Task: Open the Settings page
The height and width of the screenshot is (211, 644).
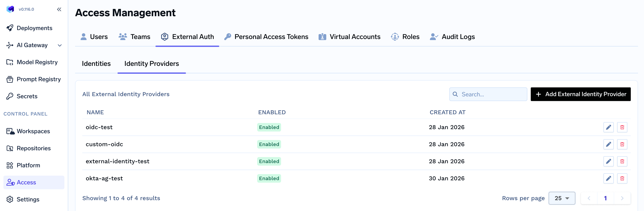Action: (x=28, y=199)
